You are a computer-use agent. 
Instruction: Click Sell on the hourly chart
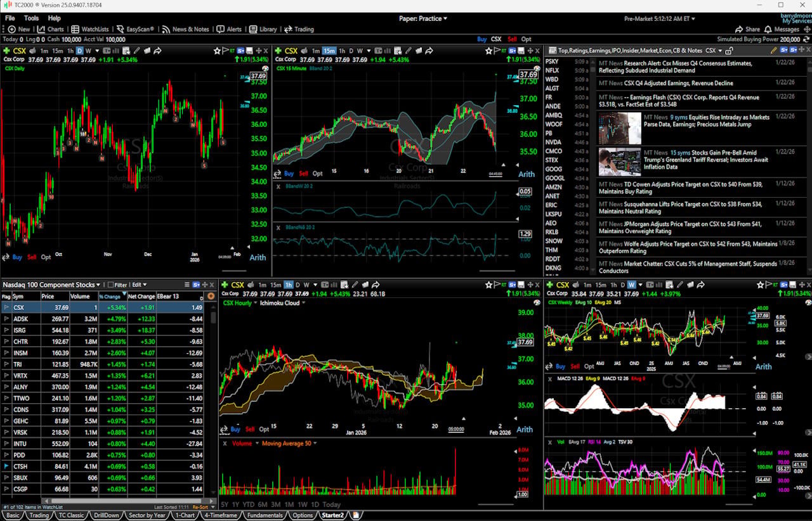250,429
